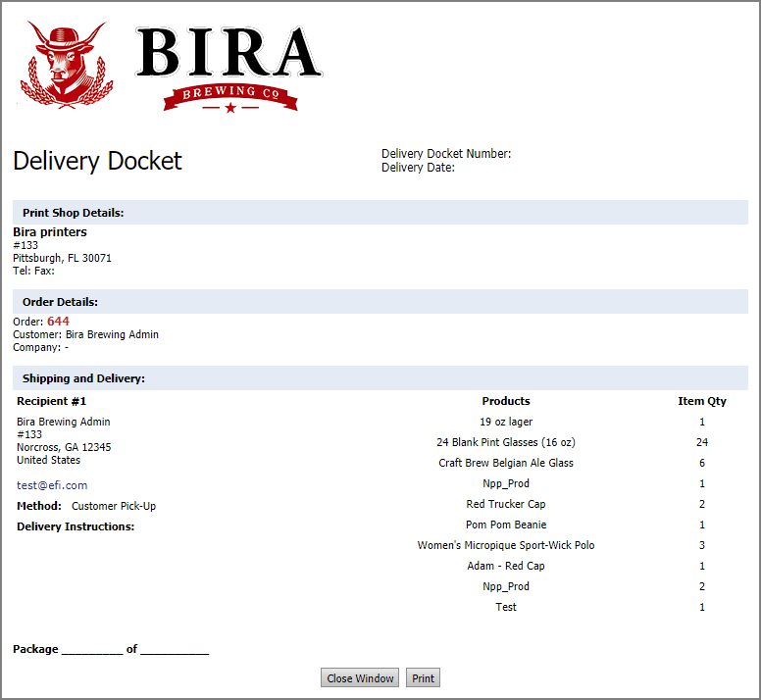Click the Print Shop Details section header
The image size is (761, 700).
click(x=73, y=213)
